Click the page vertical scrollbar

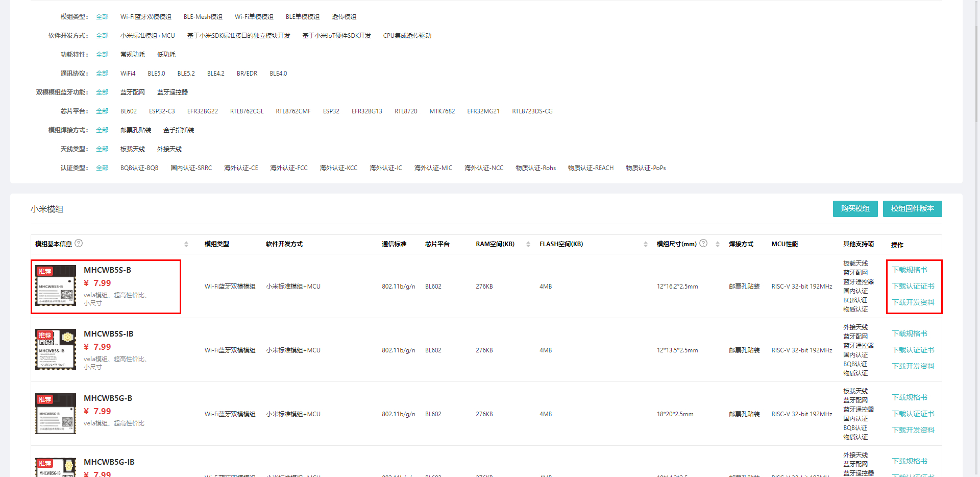pyautogui.click(x=976, y=61)
